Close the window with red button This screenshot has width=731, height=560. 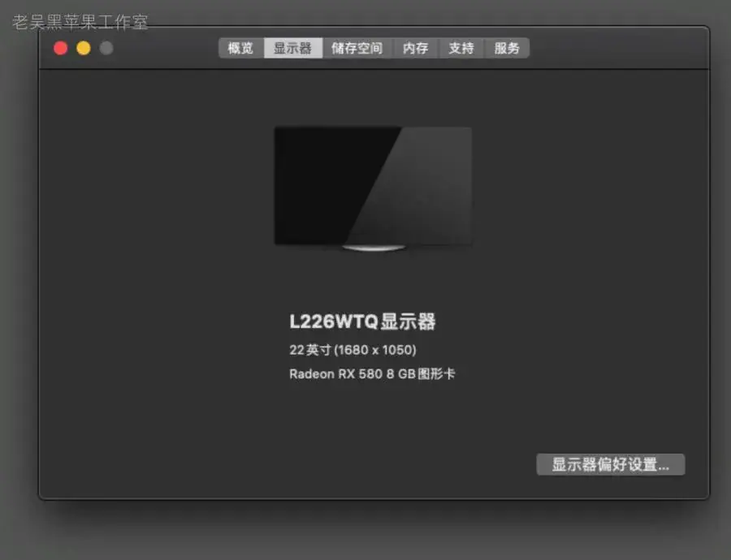coord(61,48)
